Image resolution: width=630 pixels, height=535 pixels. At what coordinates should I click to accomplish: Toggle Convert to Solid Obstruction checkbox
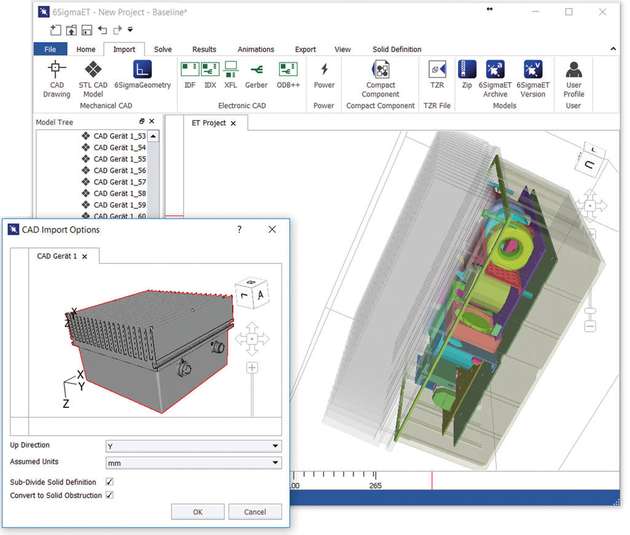point(109,495)
